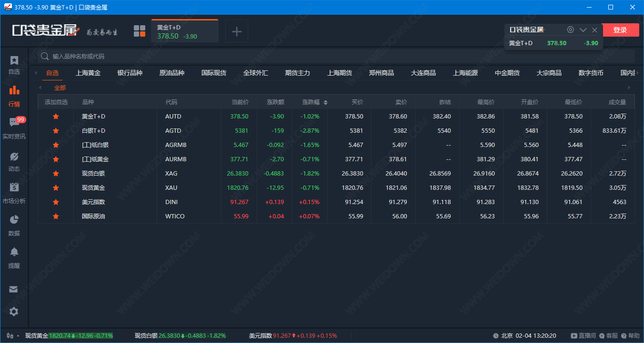644x343 pixels.
Task: Sort by 当前价 column header
Action: [240, 102]
